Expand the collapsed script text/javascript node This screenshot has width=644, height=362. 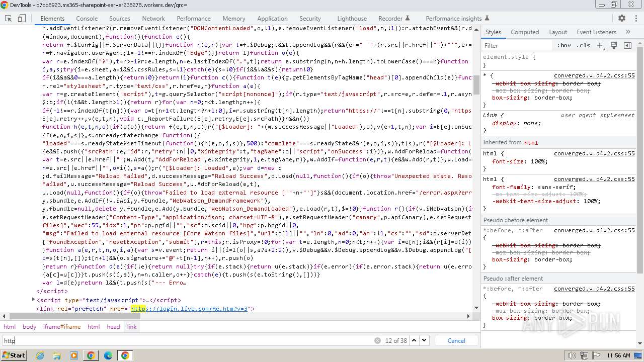point(34,300)
